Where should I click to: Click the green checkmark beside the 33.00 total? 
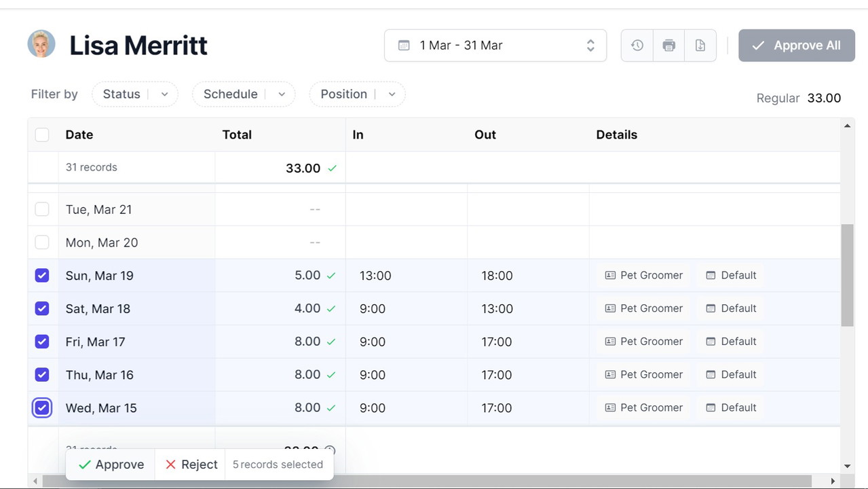332,168
